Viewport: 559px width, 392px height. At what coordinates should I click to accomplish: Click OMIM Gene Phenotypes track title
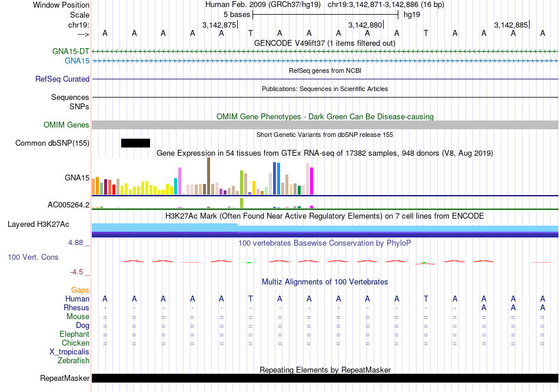point(325,117)
